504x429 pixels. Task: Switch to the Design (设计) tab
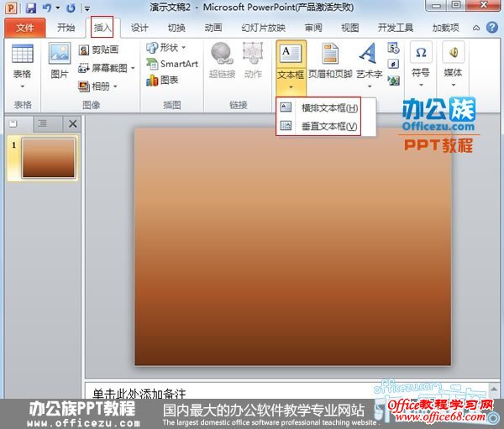point(139,27)
